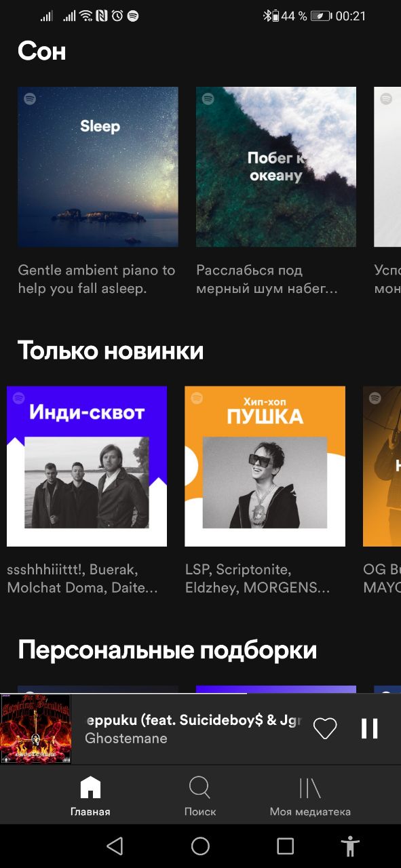This screenshot has width=401, height=868.
Task: Pause the playing Ghostemane track
Action: [x=369, y=728]
